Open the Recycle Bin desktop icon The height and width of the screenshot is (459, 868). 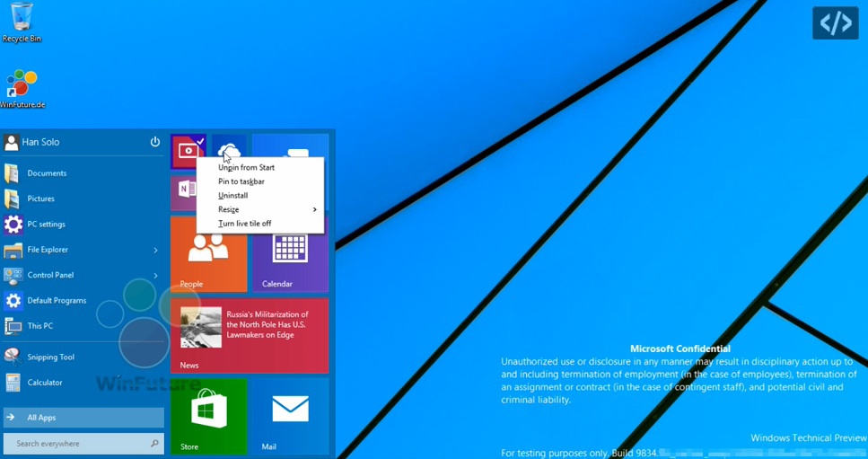coord(22,22)
